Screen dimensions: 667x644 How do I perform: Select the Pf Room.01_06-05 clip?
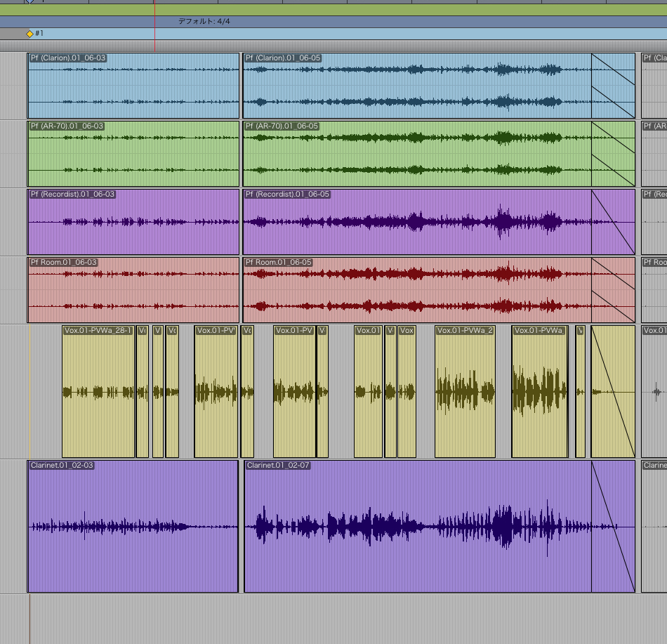tap(417, 290)
